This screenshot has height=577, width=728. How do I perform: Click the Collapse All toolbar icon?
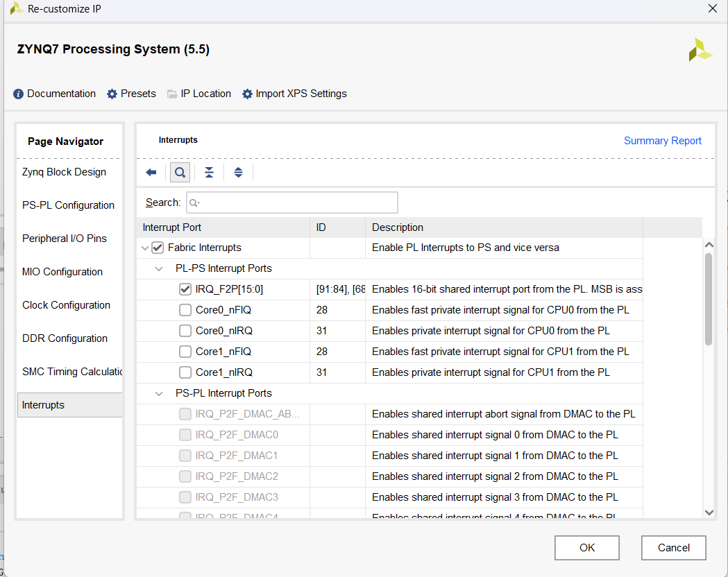pyautogui.click(x=209, y=173)
